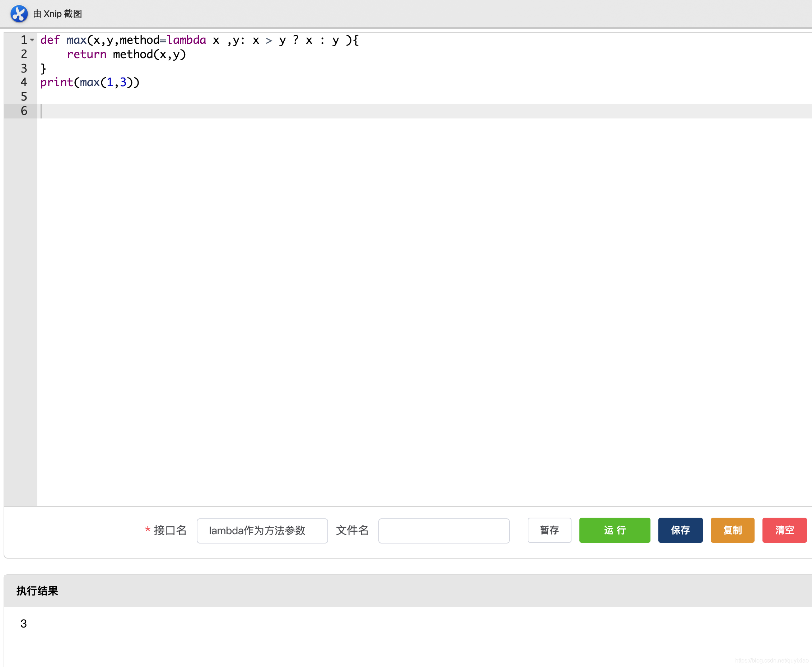
Task: Click line number 5 in the gutter
Action: pyautogui.click(x=24, y=97)
